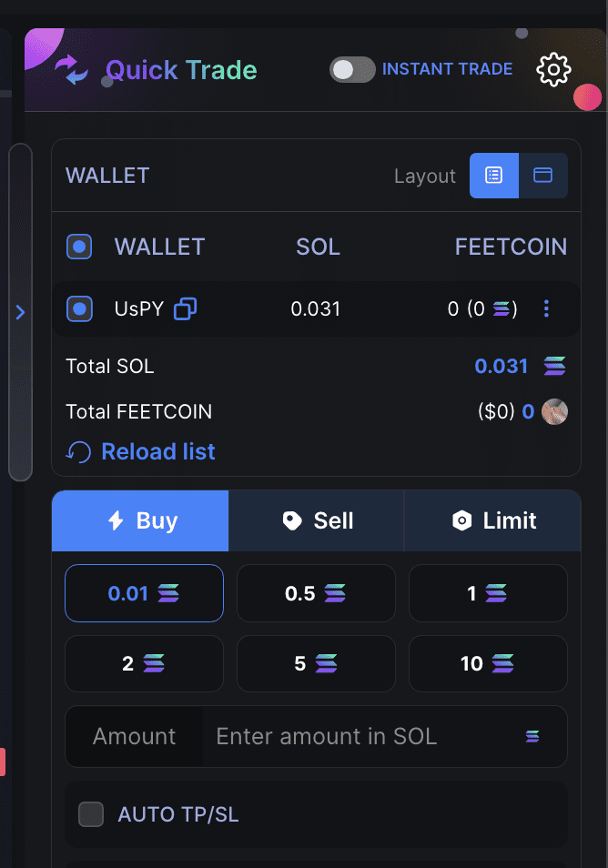
Task: Toggle the UsPY wallet selection
Action: [79, 308]
